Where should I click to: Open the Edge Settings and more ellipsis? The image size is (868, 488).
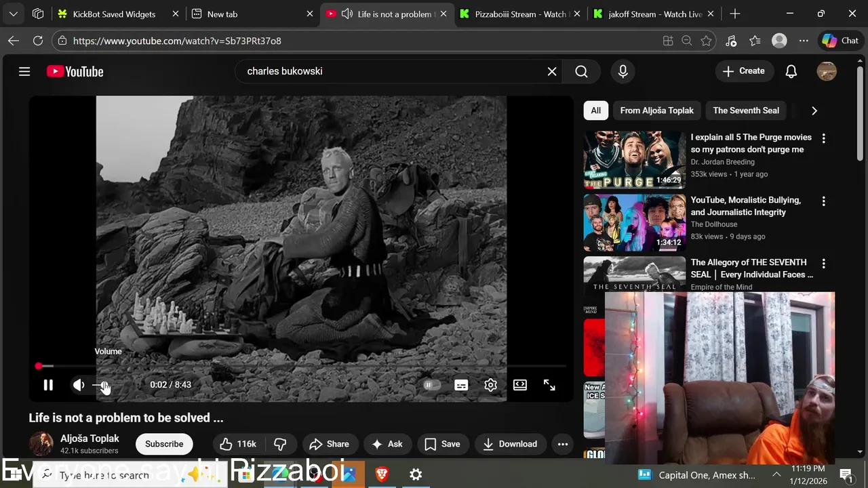[x=804, y=41]
